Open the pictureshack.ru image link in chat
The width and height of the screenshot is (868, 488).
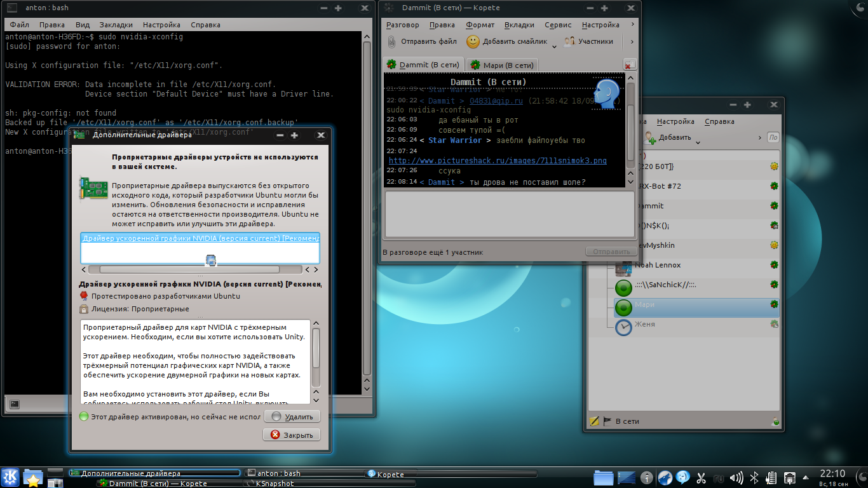(x=498, y=161)
